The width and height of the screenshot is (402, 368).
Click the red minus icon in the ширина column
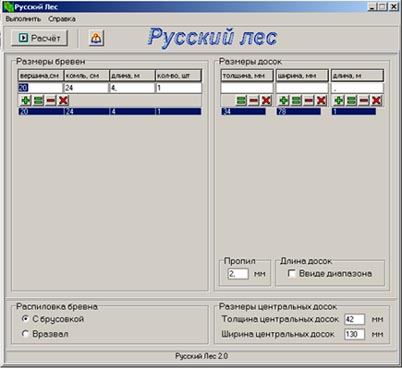309,100
